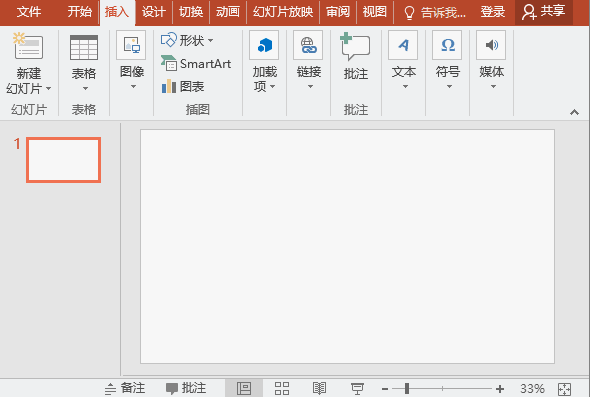The width and height of the screenshot is (590, 397).
Task: Click the 共享 share button
Action: 544,12
